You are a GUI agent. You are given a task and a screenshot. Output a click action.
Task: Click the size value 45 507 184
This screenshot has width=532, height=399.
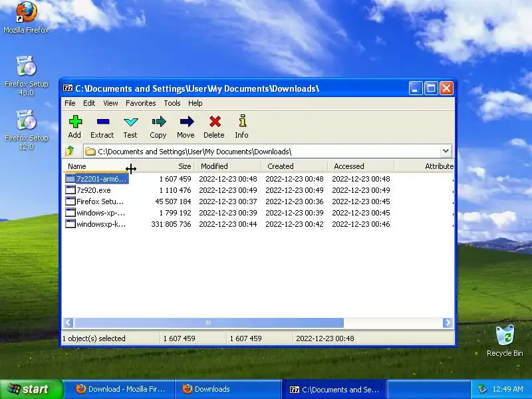(x=173, y=201)
